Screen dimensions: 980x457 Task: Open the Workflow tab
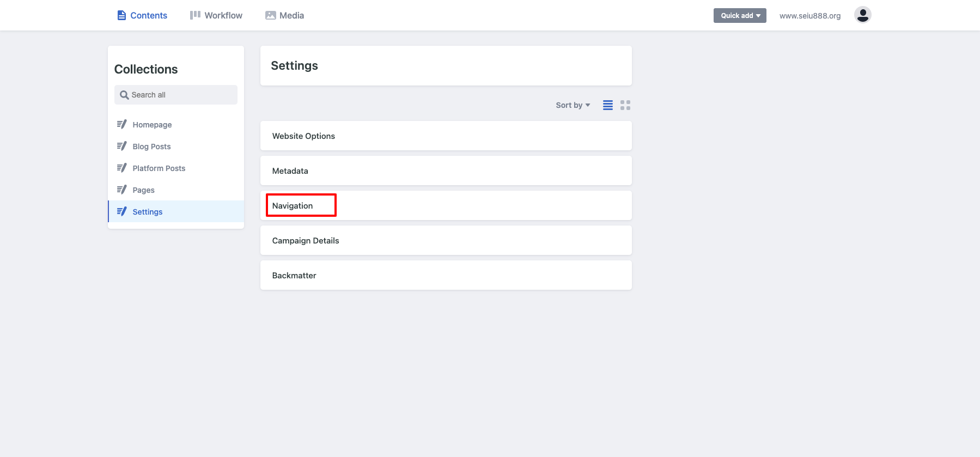pos(216,15)
